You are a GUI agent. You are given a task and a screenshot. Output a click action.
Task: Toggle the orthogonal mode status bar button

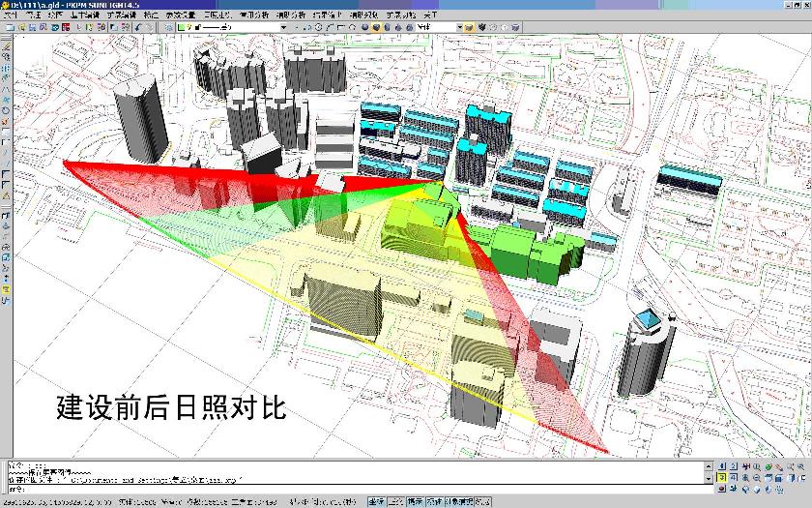[x=394, y=502]
